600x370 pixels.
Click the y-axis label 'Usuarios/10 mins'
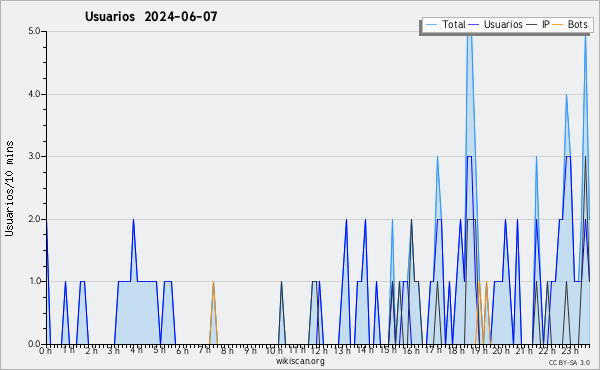pyautogui.click(x=9, y=188)
